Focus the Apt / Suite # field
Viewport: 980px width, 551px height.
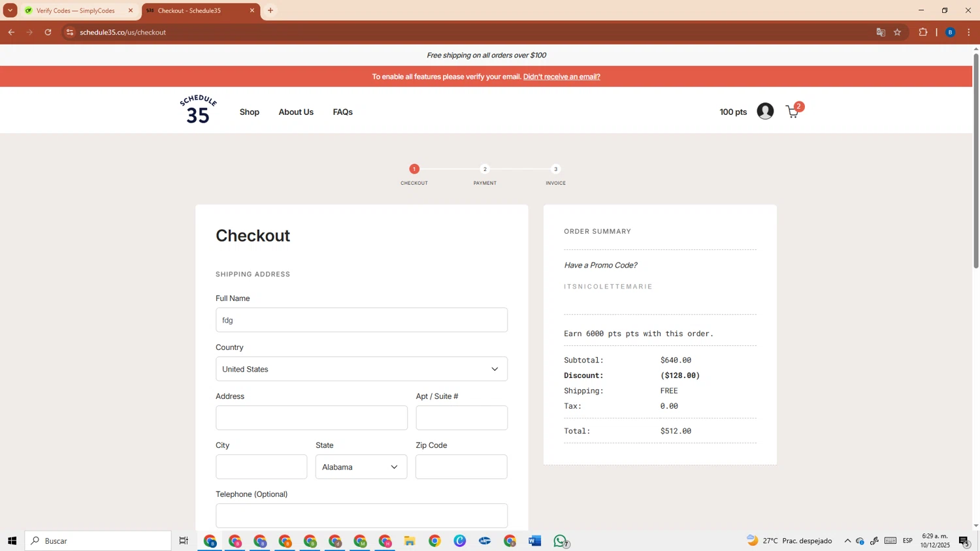tap(462, 418)
